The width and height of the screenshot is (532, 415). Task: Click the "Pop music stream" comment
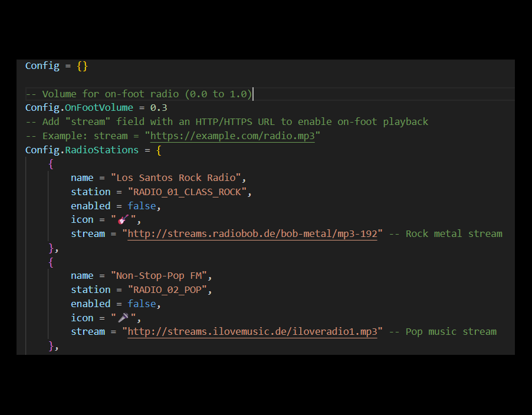tap(442, 332)
